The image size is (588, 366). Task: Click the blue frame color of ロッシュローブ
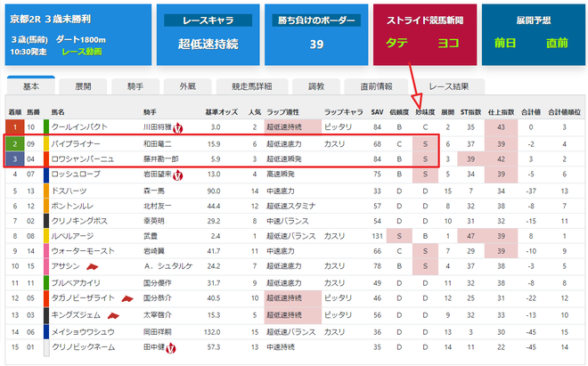[46, 175]
